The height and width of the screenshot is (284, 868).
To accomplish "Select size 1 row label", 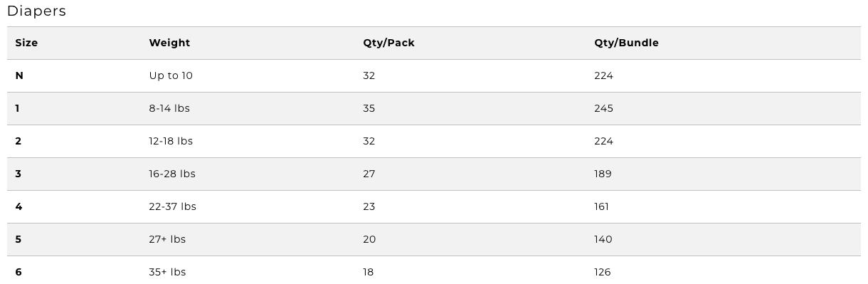I will (x=18, y=108).
